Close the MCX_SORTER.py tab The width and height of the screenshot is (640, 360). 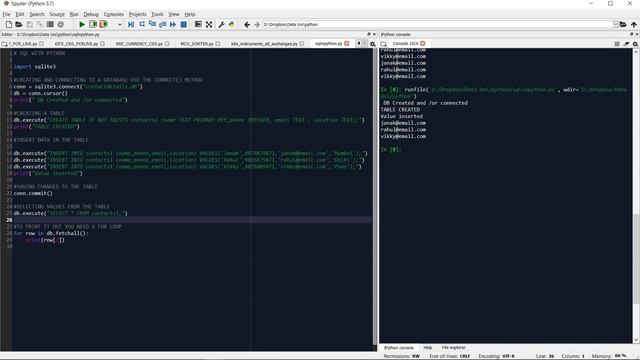(x=218, y=44)
